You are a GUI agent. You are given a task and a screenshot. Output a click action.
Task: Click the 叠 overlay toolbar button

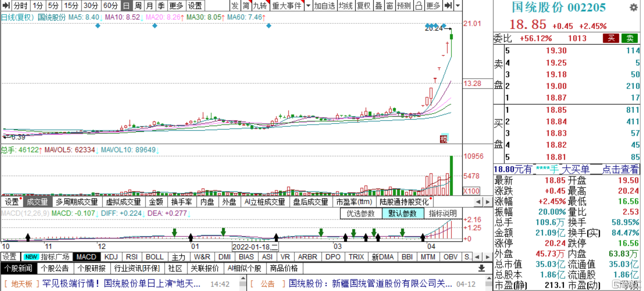[x=378, y=6]
